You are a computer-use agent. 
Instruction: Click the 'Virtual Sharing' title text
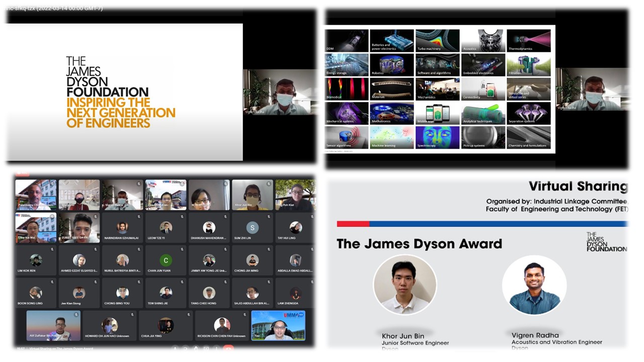point(578,187)
